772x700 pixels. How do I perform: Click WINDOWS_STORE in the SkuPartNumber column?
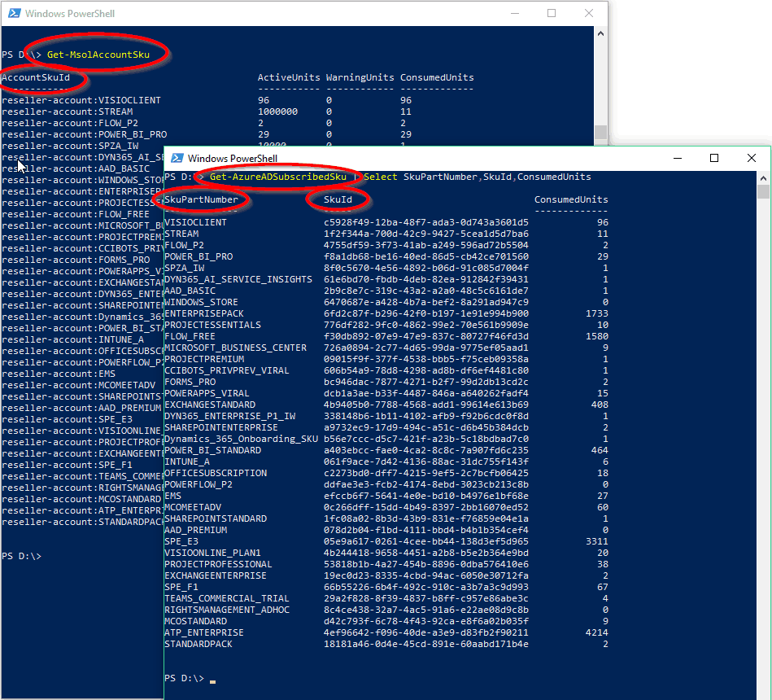pyautogui.click(x=201, y=302)
